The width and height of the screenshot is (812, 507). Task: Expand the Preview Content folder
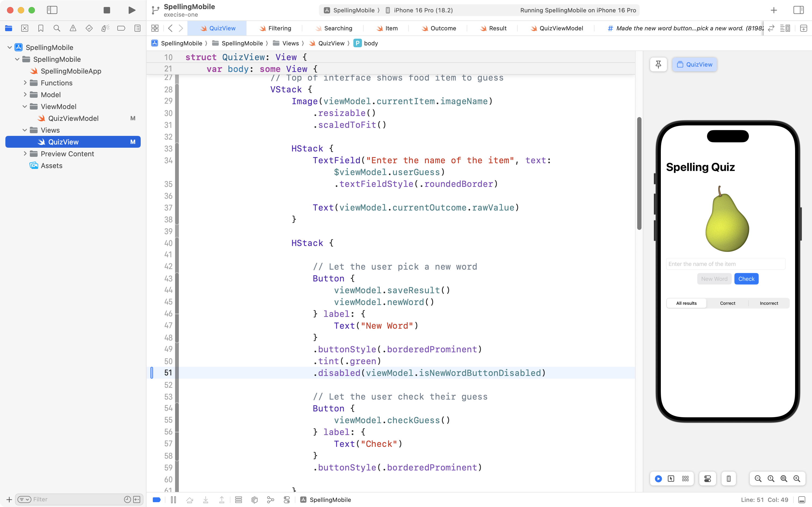click(25, 154)
